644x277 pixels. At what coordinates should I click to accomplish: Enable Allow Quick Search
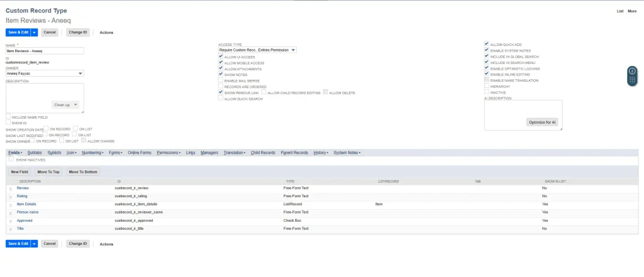(x=221, y=99)
